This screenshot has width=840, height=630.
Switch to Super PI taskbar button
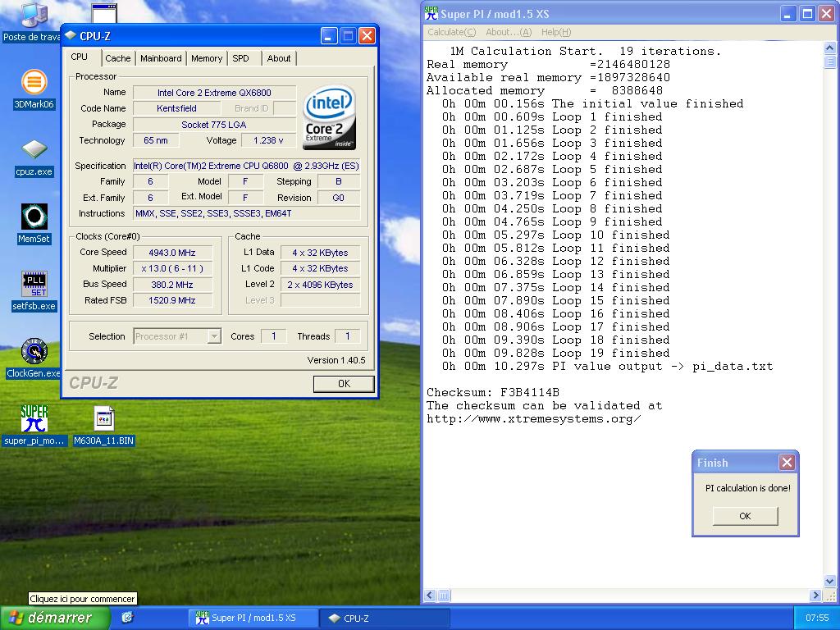tap(253, 618)
